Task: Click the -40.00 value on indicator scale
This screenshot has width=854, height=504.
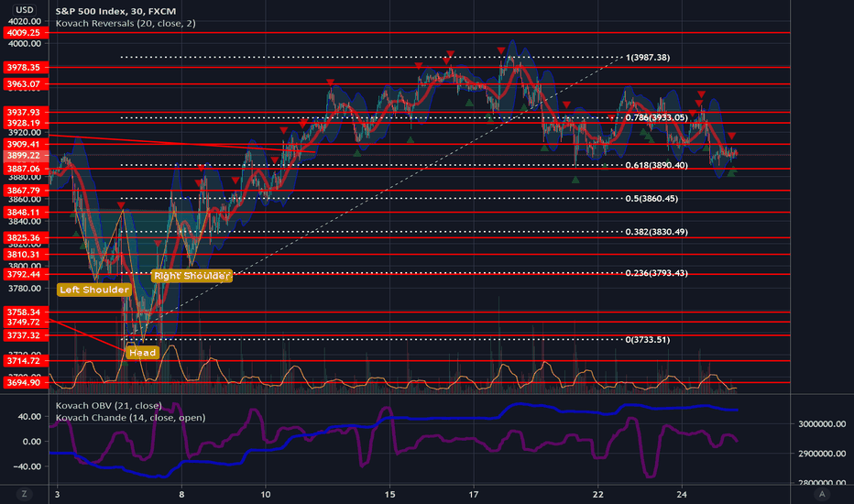Action: 27,466
